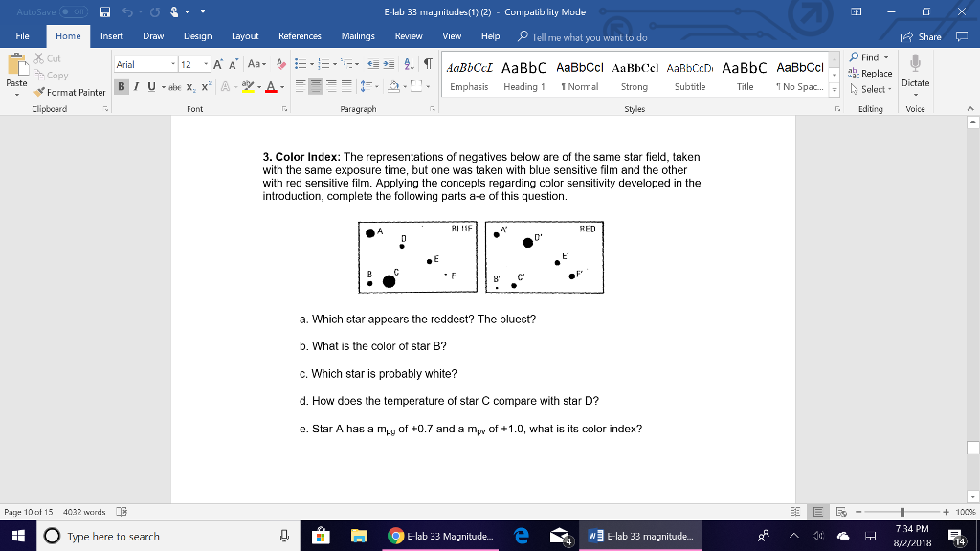The height and width of the screenshot is (551, 980).
Task: Open the Mailings ribbon tab
Action: coord(357,35)
